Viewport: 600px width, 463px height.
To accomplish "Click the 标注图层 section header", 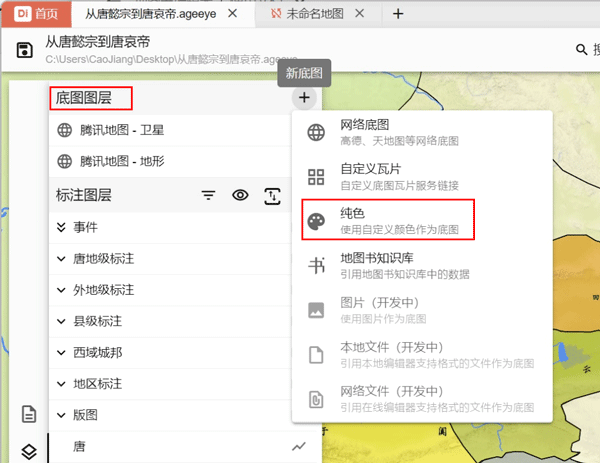I will (x=84, y=195).
